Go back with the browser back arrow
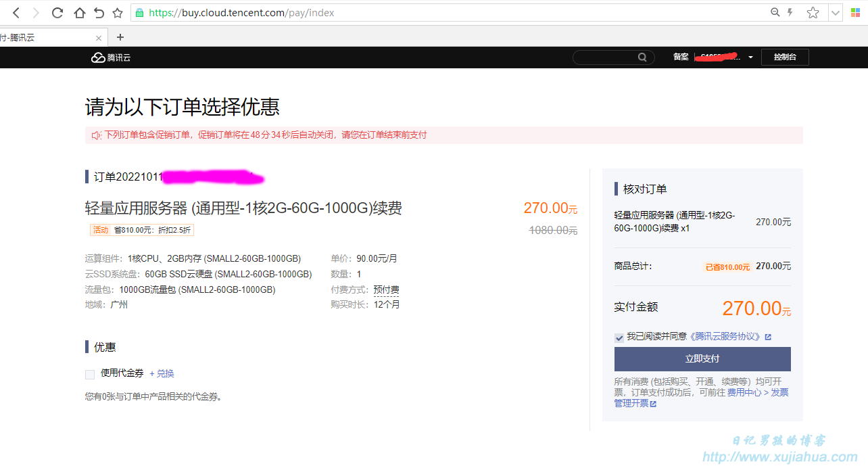This screenshot has height=466, width=868. [x=16, y=13]
